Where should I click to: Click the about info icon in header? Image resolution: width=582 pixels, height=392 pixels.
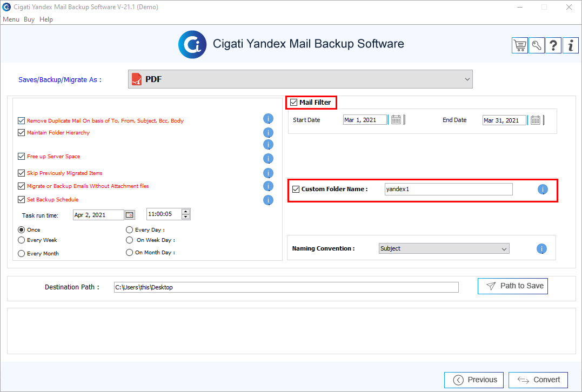coord(571,45)
